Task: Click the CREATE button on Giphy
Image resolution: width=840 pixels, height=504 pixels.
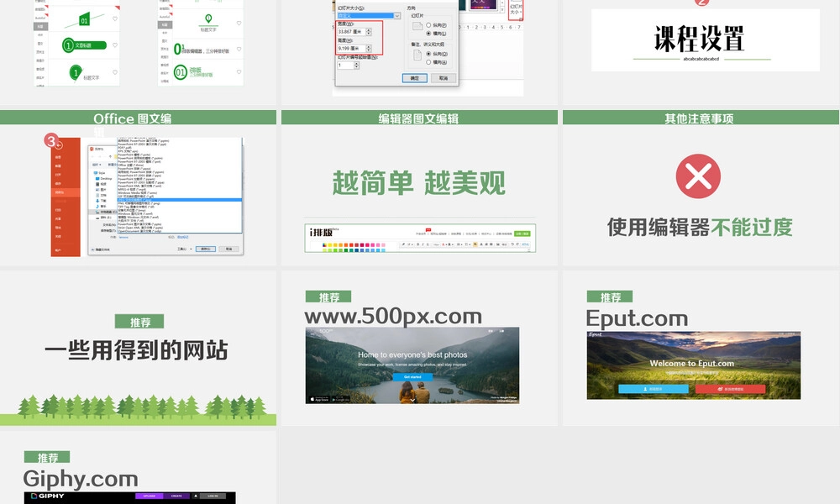Action: (x=176, y=496)
